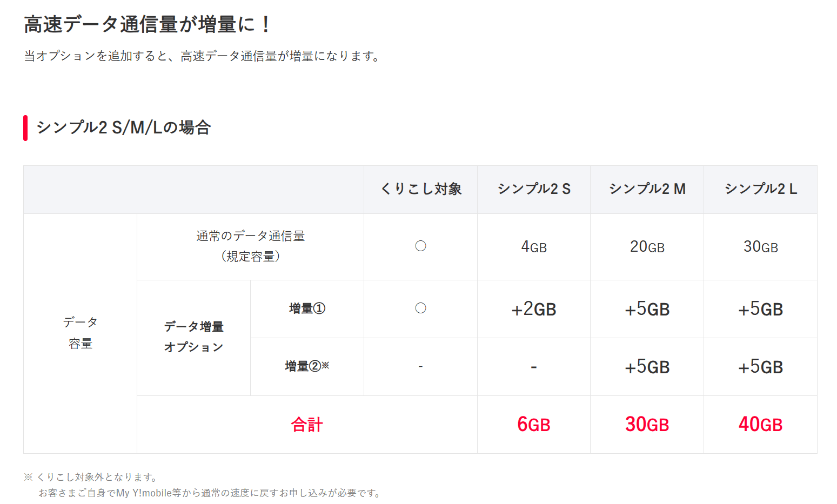Select the シンプル2 L column header
This screenshot has width=837, height=504.
(x=761, y=189)
